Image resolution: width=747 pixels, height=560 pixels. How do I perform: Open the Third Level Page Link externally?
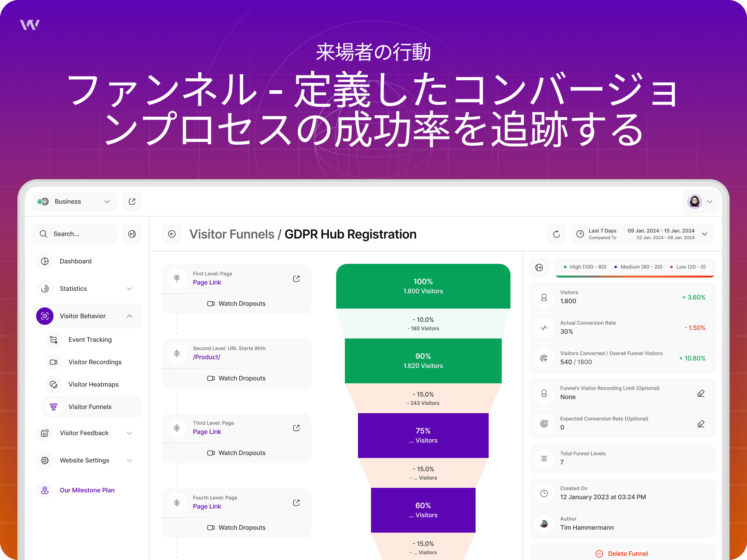click(296, 428)
